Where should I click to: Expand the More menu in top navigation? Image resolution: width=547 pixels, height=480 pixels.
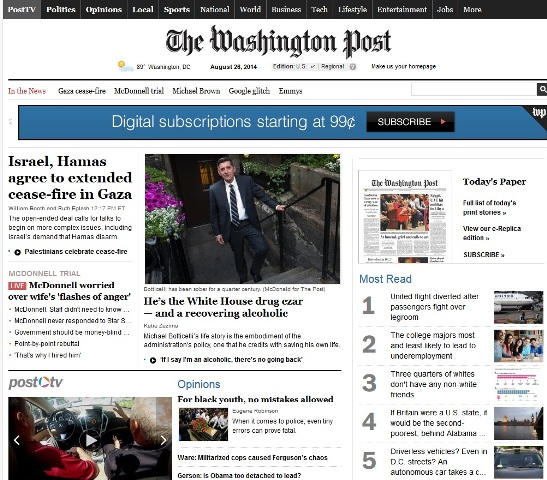[472, 9]
